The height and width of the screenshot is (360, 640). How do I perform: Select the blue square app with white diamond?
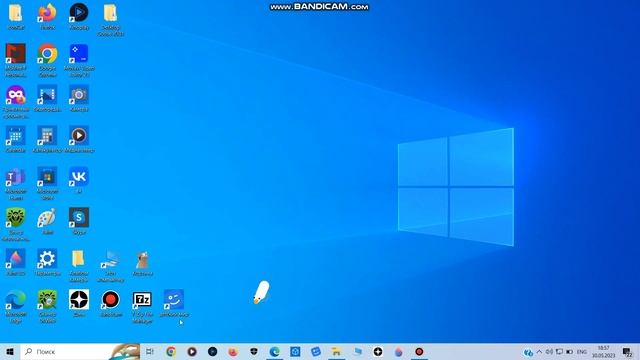coord(79,60)
